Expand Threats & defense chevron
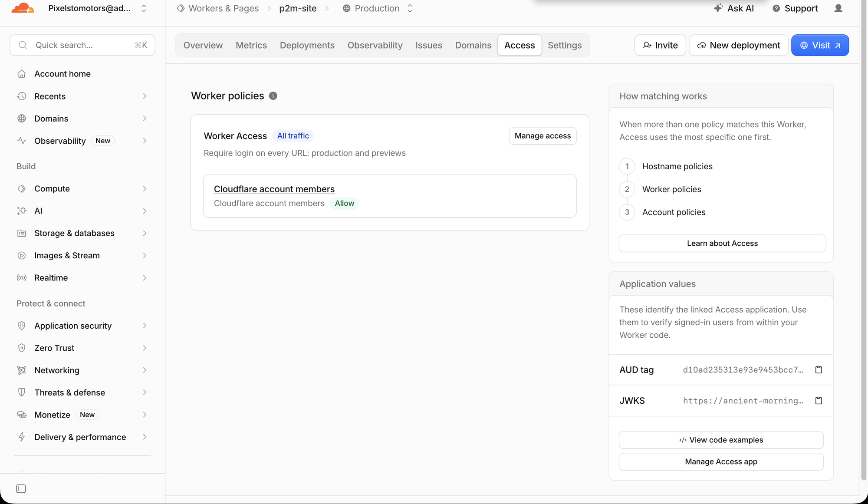 coord(145,392)
